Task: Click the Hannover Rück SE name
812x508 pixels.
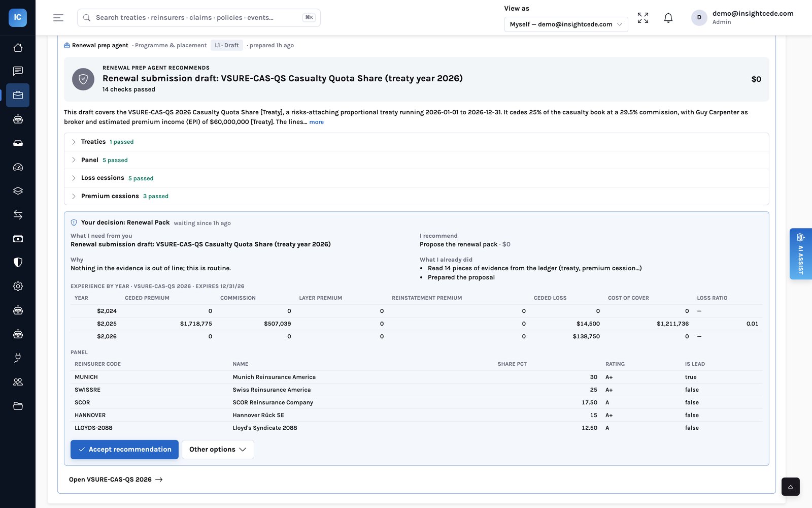Action: click(x=258, y=415)
